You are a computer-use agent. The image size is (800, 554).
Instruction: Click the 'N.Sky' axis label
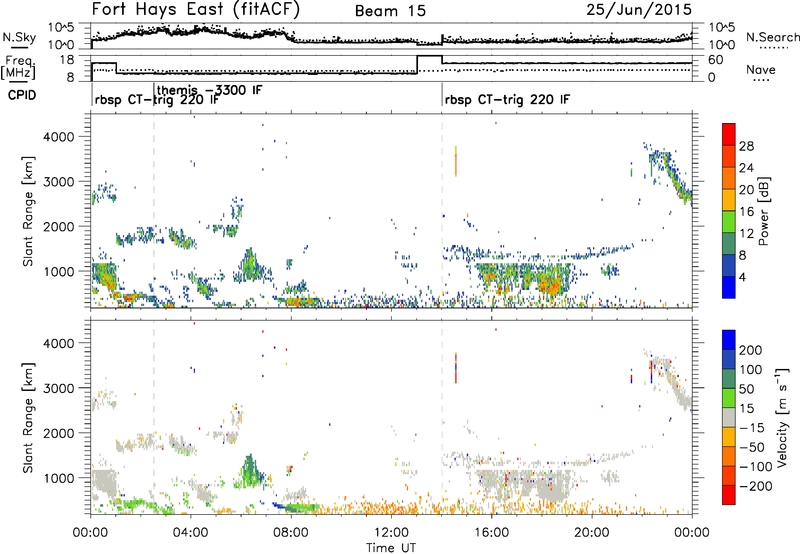tap(19, 37)
